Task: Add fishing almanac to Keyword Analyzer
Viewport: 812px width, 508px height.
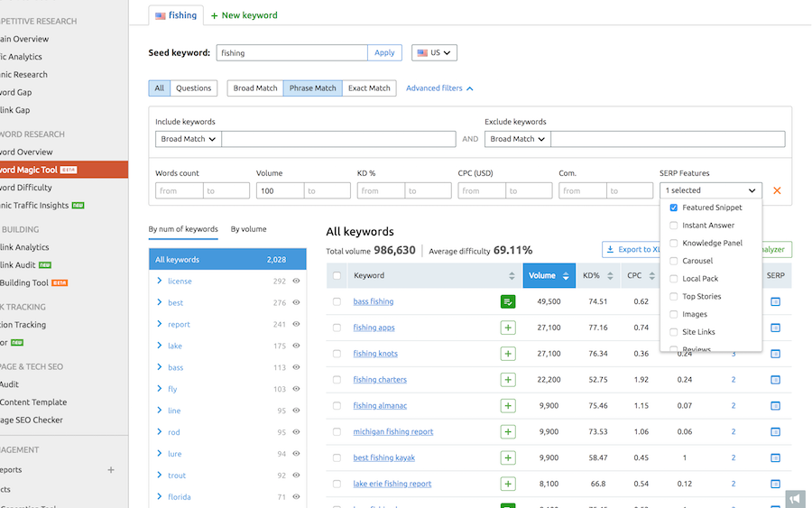Action: tap(508, 405)
